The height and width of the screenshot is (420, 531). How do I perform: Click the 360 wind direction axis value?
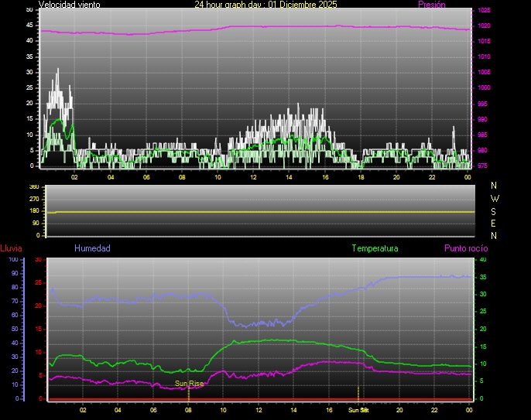point(33,187)
